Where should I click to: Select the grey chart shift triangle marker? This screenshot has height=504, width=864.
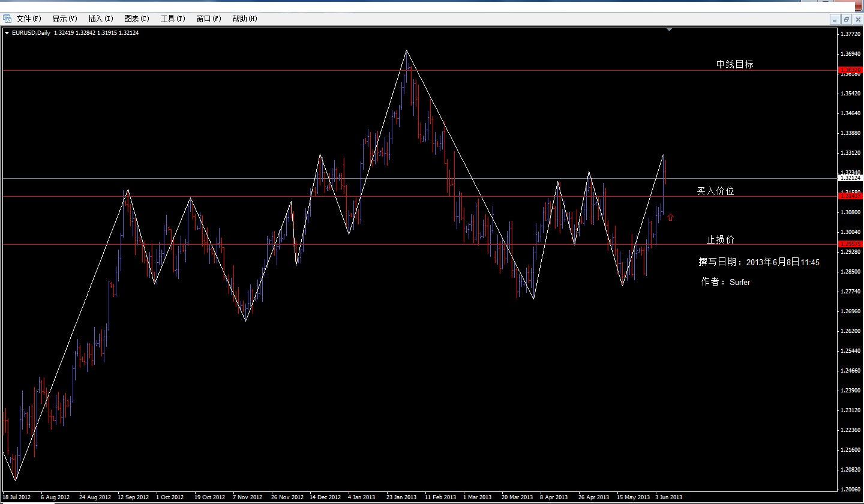(670, 29)
